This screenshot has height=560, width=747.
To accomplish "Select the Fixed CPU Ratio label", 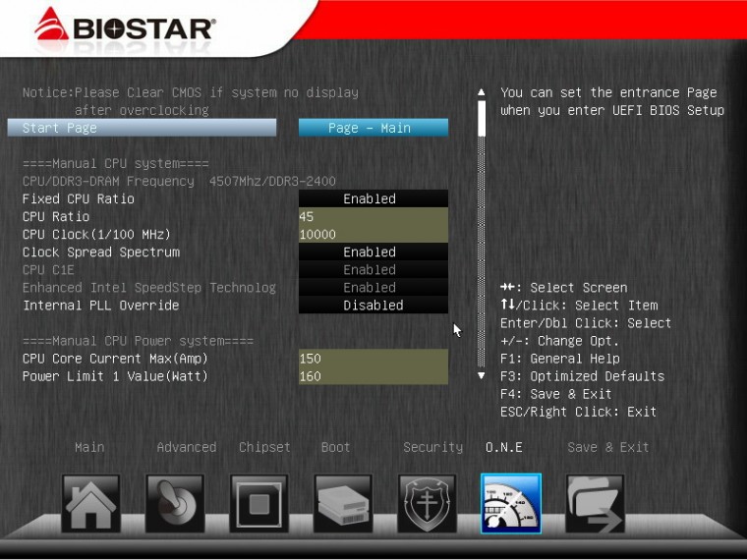I will point(78,198).
